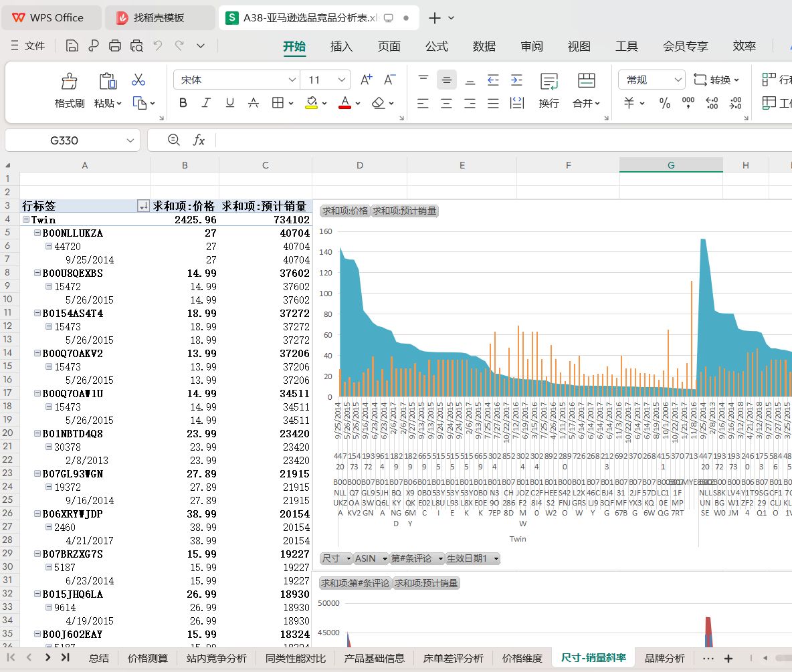Toggle Bold formatting
792x672 pixels.
[183, 103]
